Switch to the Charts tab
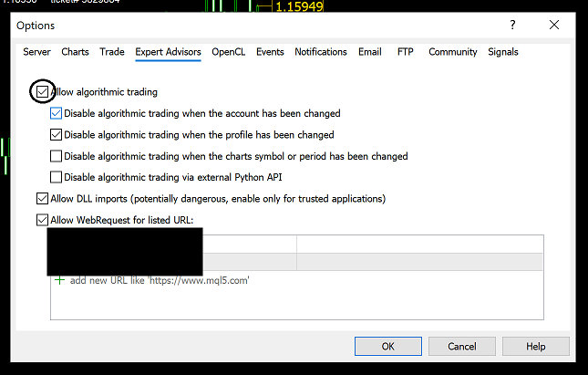This screenshot has width=588, height=375. click(75, 52)
